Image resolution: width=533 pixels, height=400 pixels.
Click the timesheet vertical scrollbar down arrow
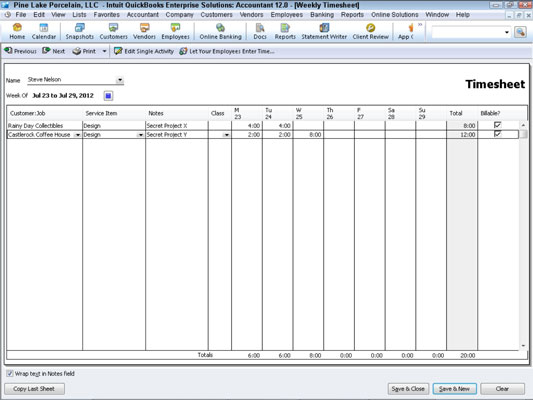pyautogui.click(x=523, y=346)
